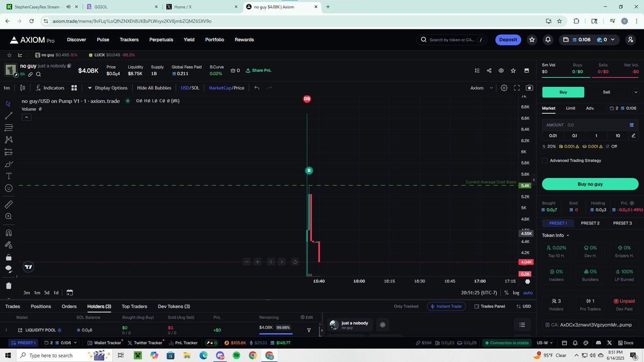Screen dimensions: 644x362
Task: Toggle auto scale on the chart
Action: (528, 293)
